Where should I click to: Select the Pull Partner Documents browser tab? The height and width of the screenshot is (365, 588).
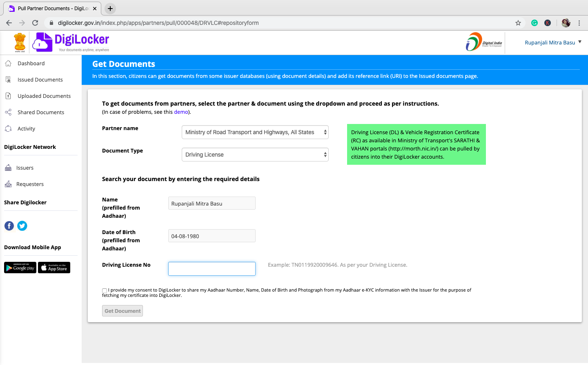pos(52,8)
